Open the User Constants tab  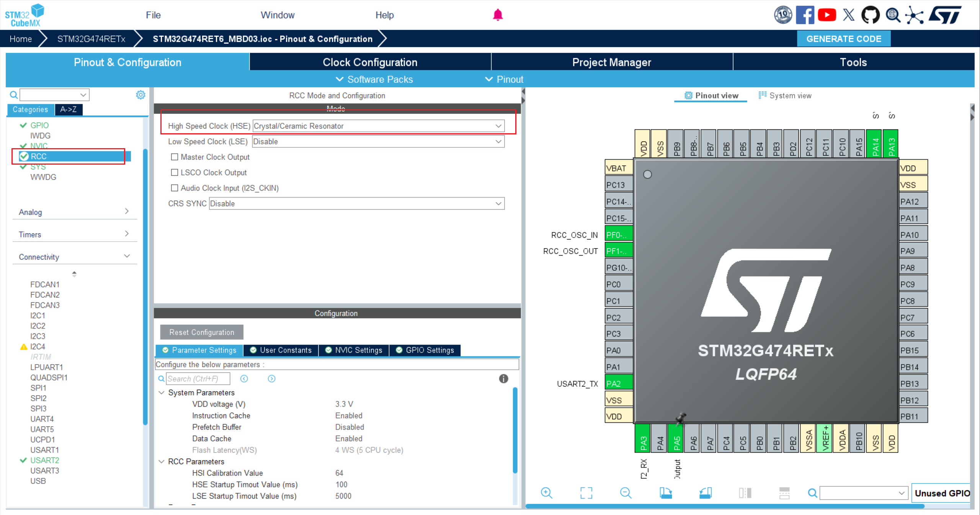281,350
